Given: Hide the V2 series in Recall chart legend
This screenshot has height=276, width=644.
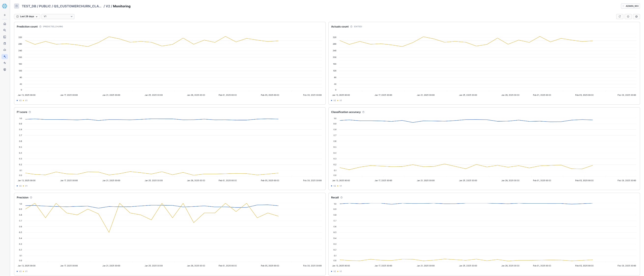Looking at the screenshot, I should tap(333, 271).
